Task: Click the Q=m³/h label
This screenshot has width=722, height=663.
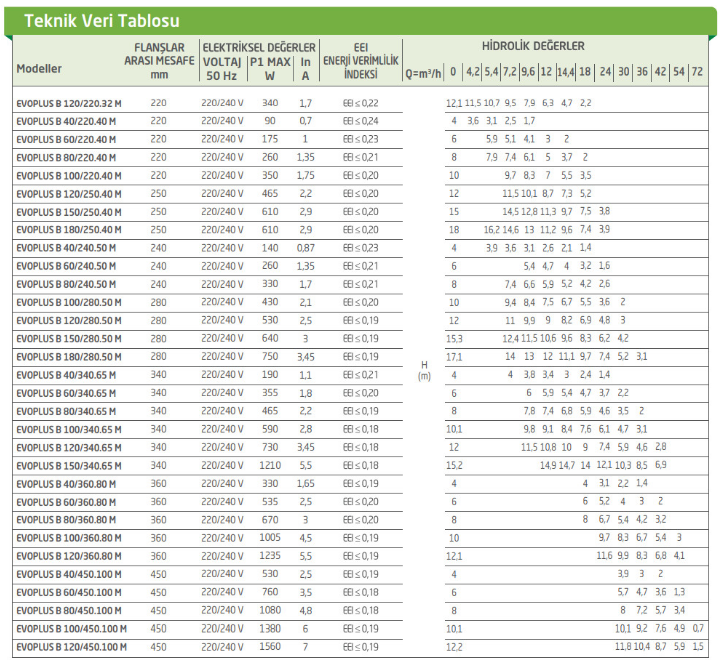Action: click(423, 73)
